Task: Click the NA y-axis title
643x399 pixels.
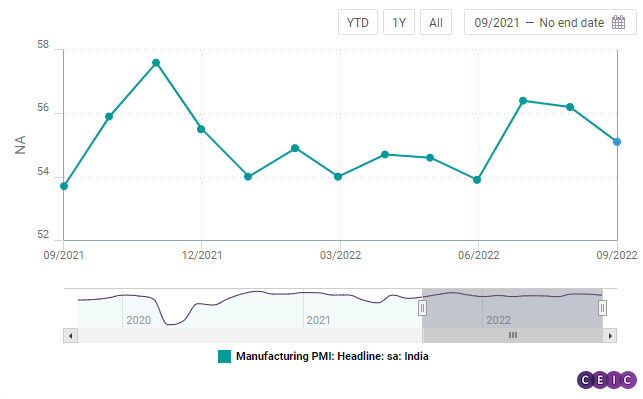Action: pyautogui.click(x=20, y=145)
